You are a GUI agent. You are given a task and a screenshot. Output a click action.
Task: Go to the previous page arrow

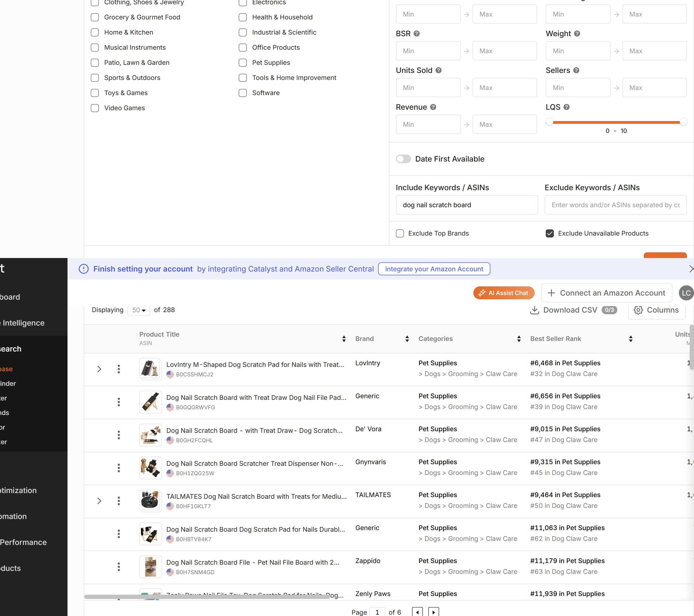point(417,612)
